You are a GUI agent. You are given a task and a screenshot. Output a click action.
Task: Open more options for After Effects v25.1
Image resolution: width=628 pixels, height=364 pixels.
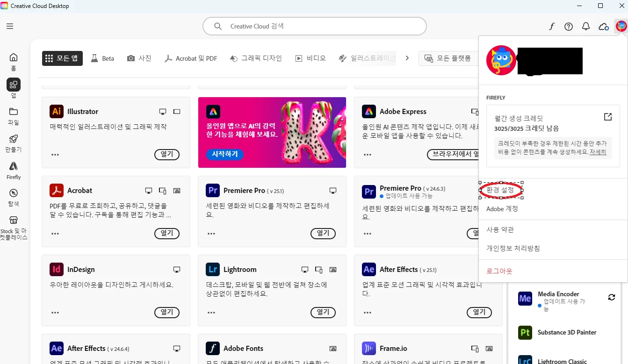pos(368,313)
